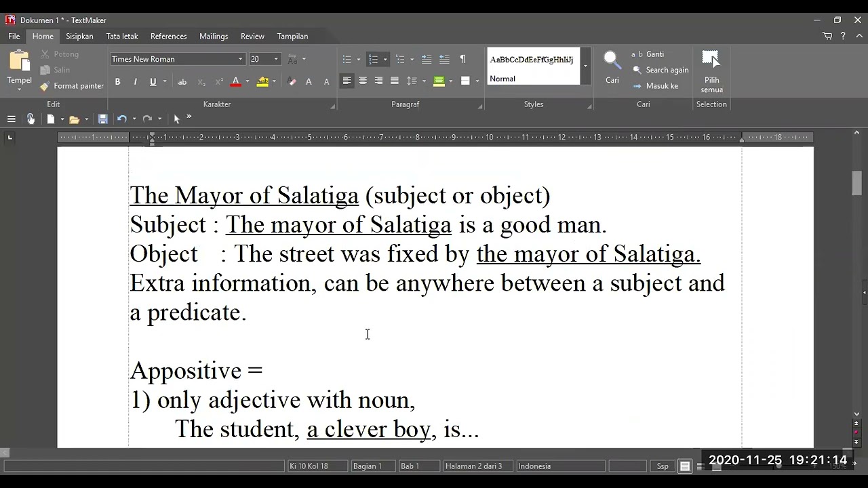Open the References tab
The image size is (868, 488).
(169, 37)
